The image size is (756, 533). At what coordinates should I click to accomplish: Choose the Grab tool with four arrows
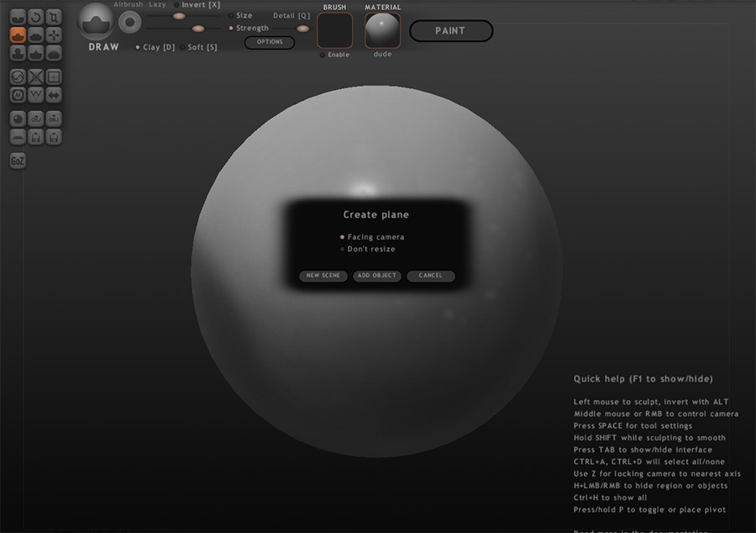pyautogui.click(x=54, y=35)
